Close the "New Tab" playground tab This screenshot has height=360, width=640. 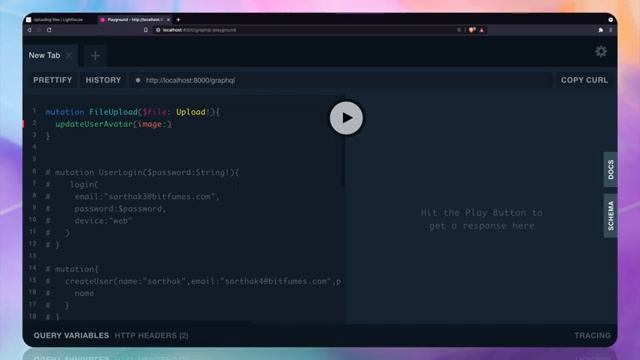(x=69, y=56)
